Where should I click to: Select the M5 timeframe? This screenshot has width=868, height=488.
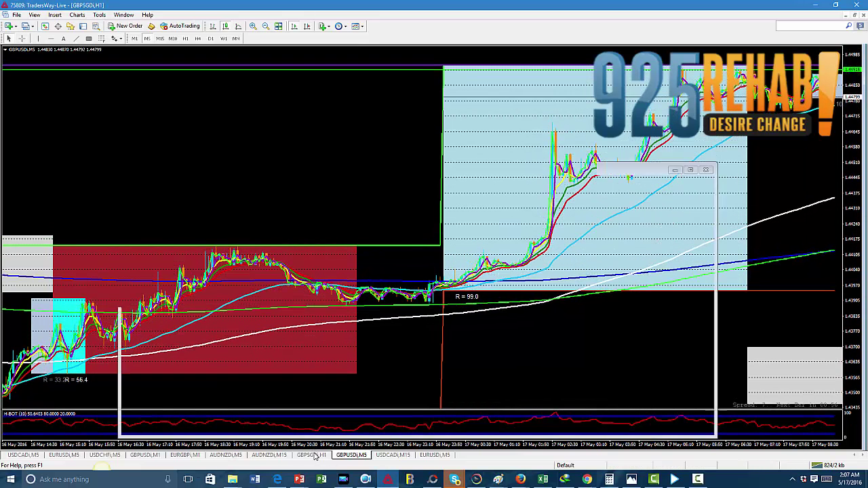147,39
